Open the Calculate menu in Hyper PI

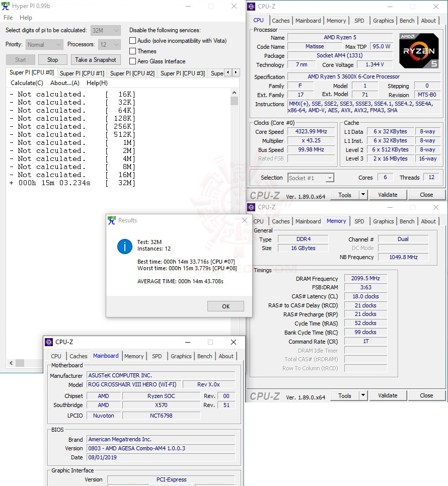[26, 83]
